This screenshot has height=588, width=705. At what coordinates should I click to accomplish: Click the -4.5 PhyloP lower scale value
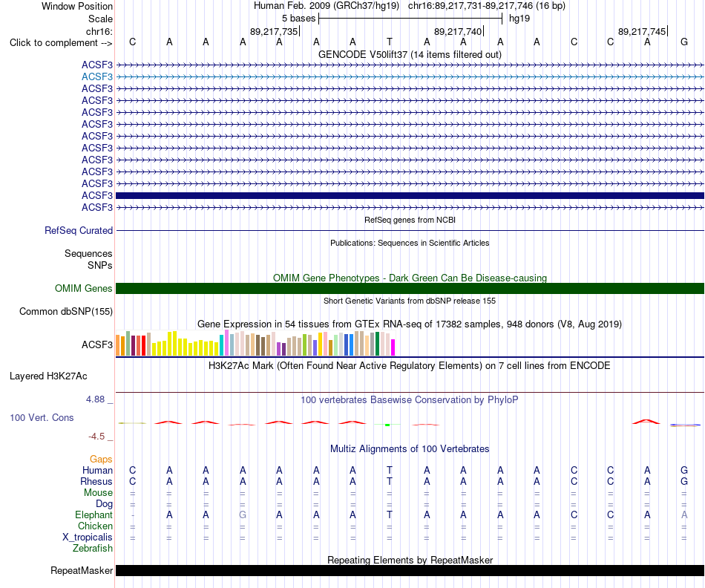[x=96, y=437]
